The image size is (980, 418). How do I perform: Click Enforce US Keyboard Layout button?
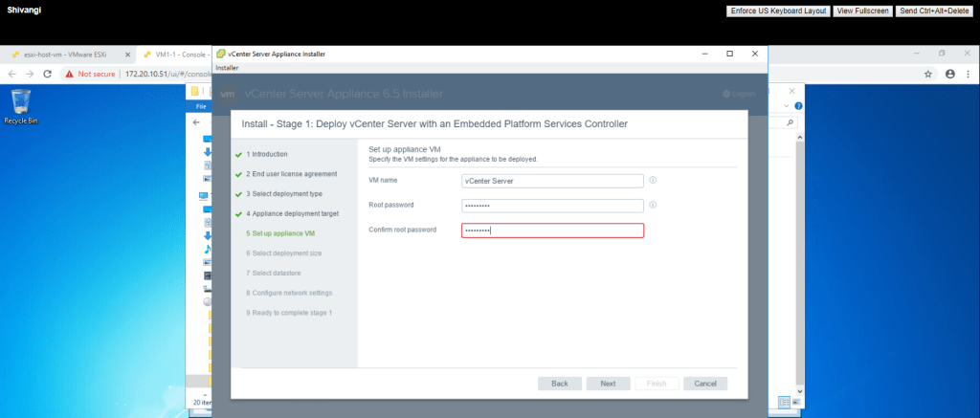point(778,11)
